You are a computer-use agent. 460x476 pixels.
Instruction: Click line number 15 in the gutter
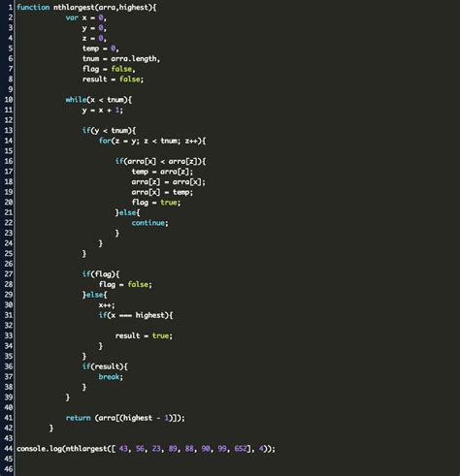(9, 151)
